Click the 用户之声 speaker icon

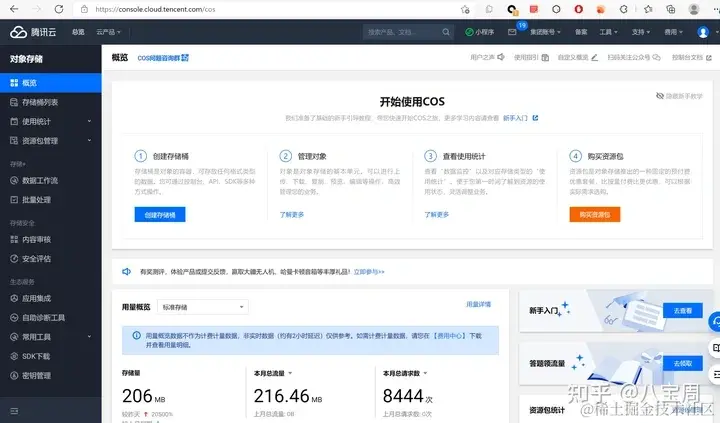pos(501,57)
